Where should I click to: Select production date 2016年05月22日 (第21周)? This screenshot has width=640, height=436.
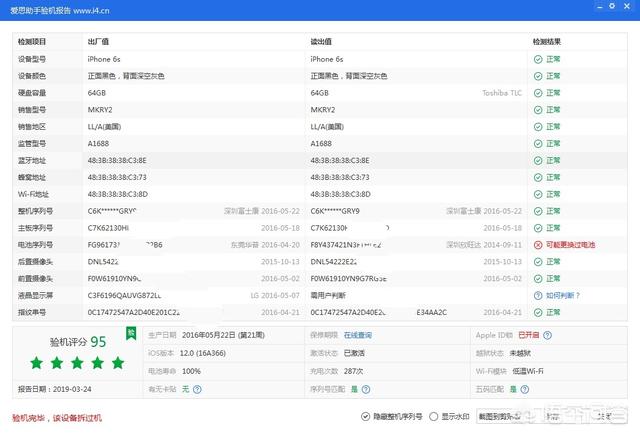pos(223,335)
